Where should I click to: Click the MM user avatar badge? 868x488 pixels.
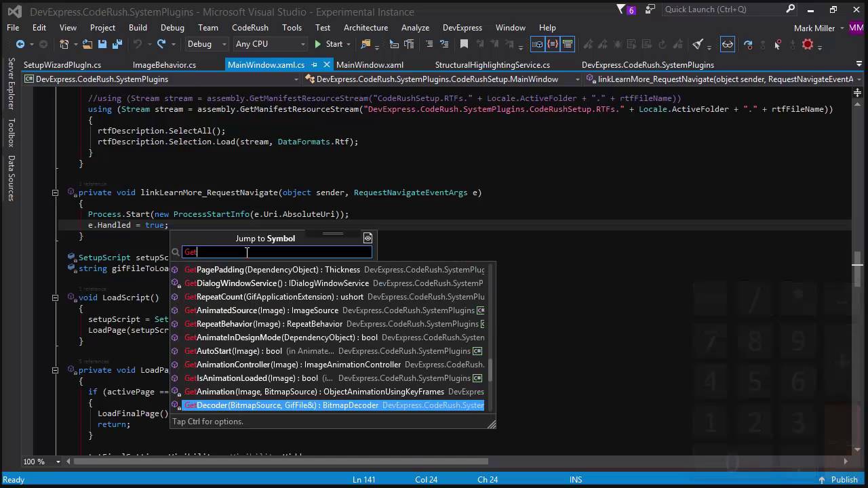pos(856,28)
